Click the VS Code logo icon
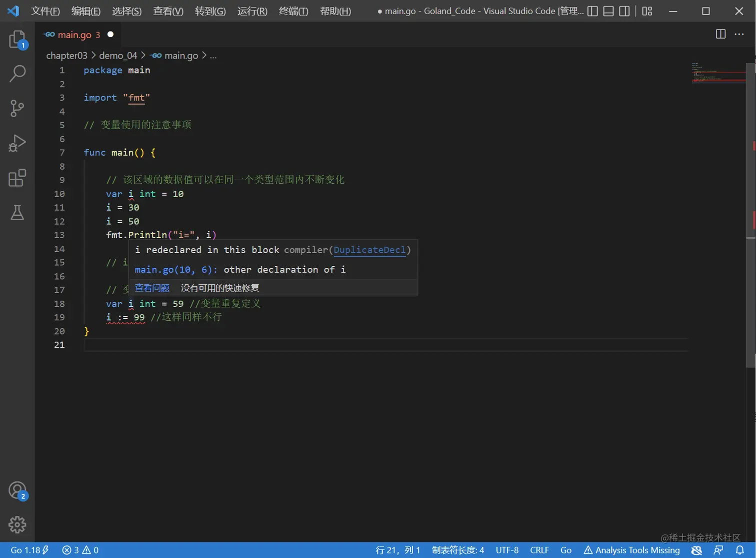 (x=13, y=11)
